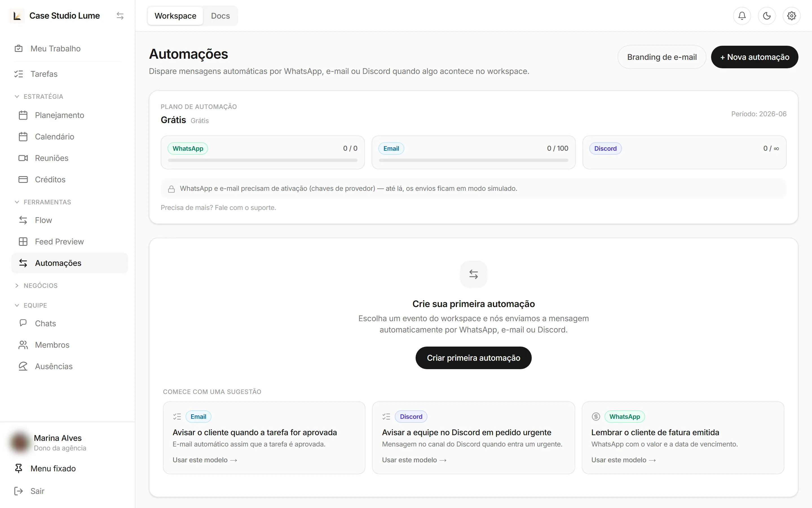Click the Membros people icon
The image size is (812, 508).
23,345
